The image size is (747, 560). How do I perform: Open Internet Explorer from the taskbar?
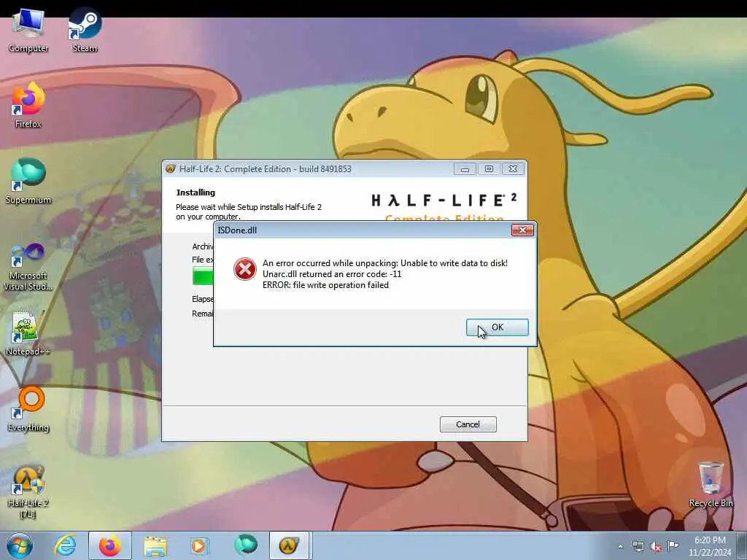pyautogui.click(x=65, y=545)
